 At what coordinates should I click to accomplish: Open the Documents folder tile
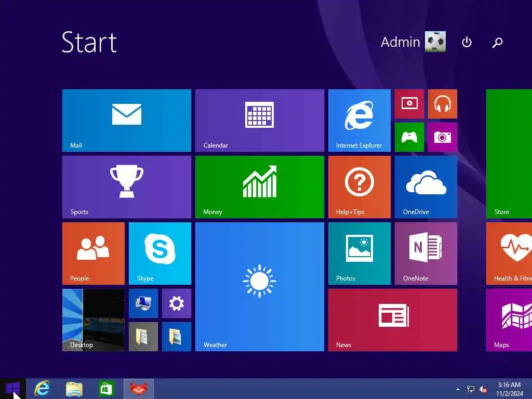pos(143,337)
